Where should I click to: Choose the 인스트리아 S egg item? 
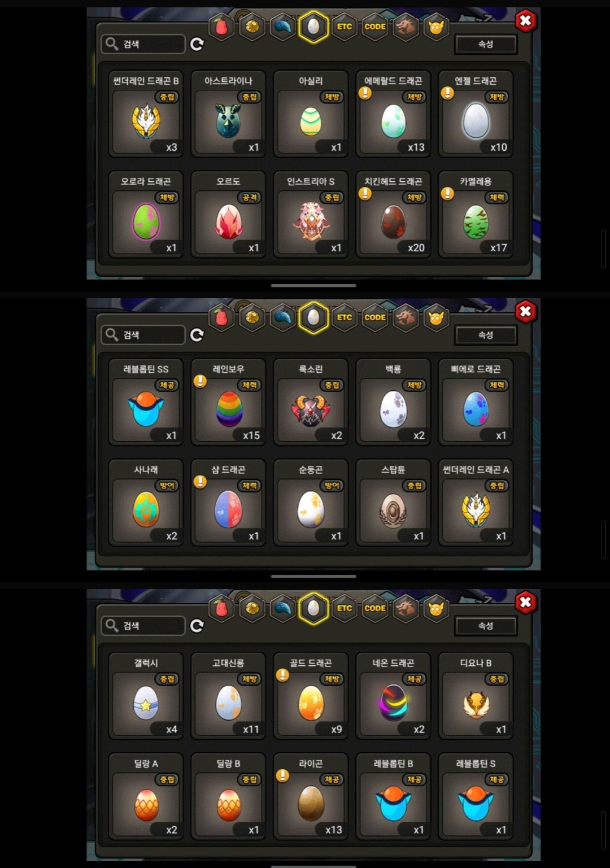tap(311, 214)
